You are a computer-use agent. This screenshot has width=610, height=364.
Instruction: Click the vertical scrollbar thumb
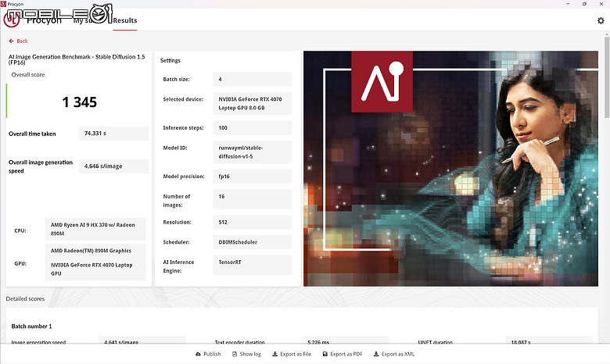607,77
